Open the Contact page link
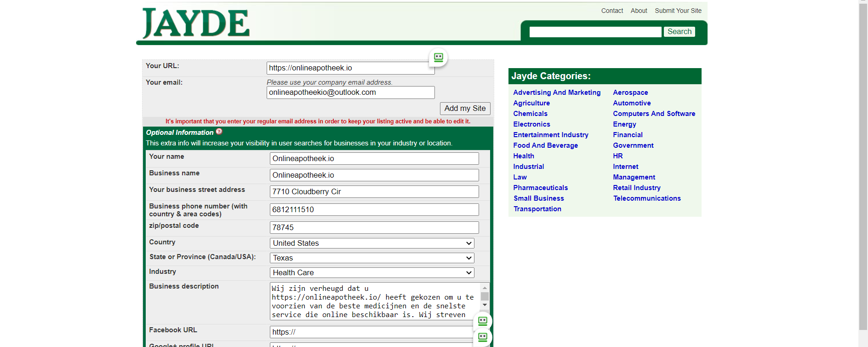The width and height of the screenshot is (868, 347). (x=612, y=11)
